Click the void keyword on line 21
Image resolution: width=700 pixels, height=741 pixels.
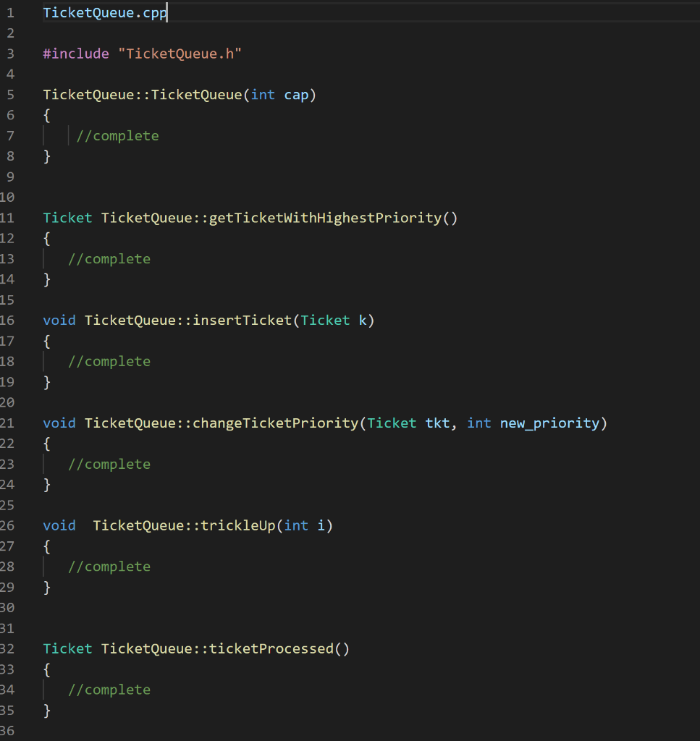(59, 423)
